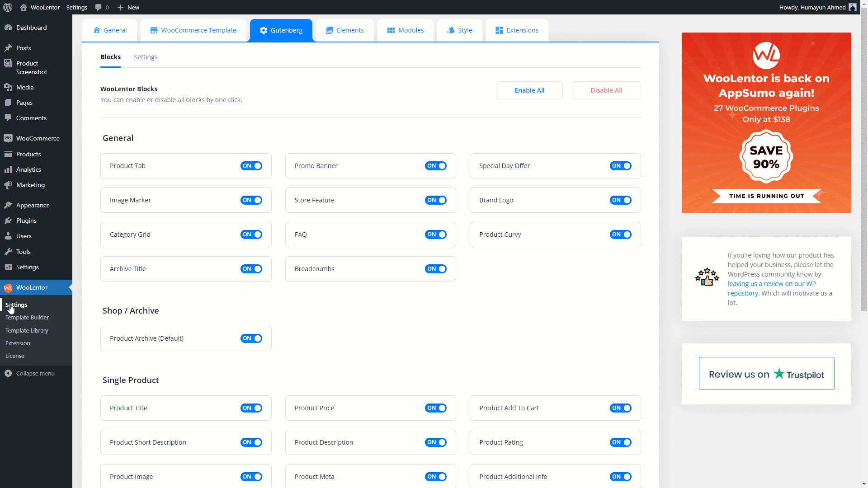Screen dimensions: 868x488
Task: Click the Review us on Trustpilot banner
Action: pyautogui.click(x=766, y=374)
